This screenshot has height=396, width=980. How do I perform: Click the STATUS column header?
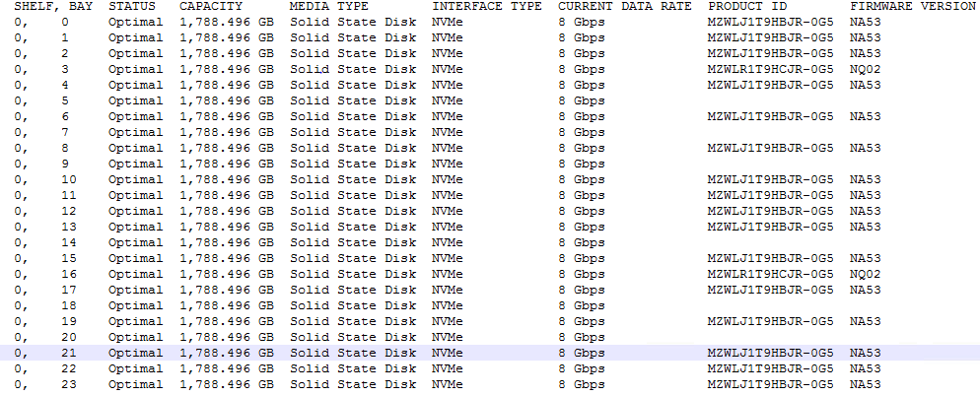(132, 6)
